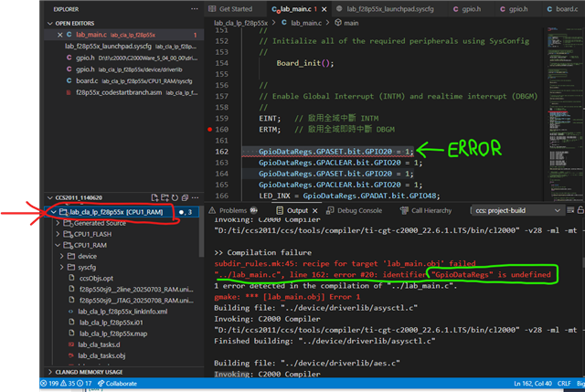Click New Folder icon in CCS2011_1140620 section
This screenshot has width=585, height=392.
[165, 197]
